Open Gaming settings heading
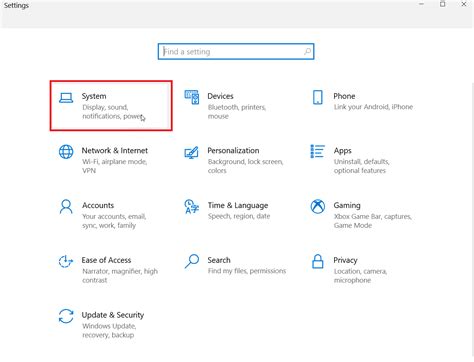The width and height of the screenshot is (474, 362). pyautogui.click(x=347, y=206)
